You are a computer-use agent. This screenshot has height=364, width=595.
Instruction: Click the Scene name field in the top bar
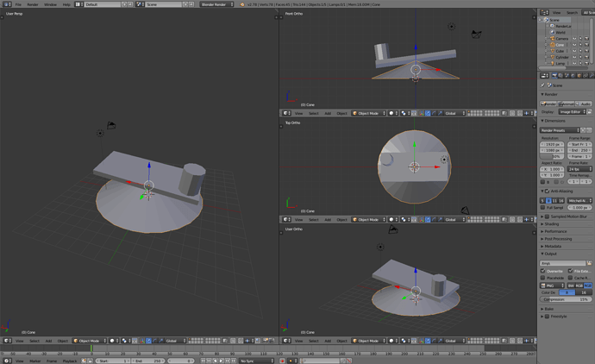tap(164, 4)
